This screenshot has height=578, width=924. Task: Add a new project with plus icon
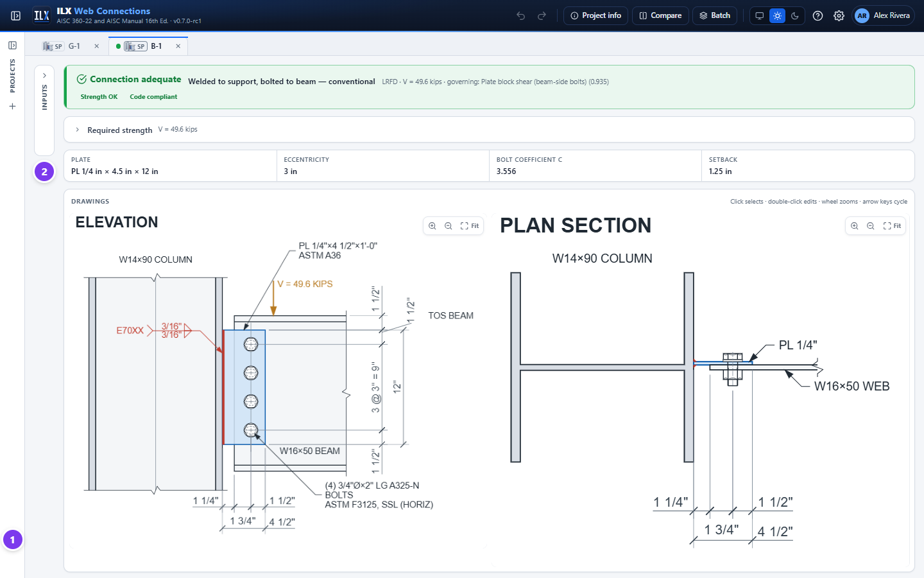tap(12, 107)
